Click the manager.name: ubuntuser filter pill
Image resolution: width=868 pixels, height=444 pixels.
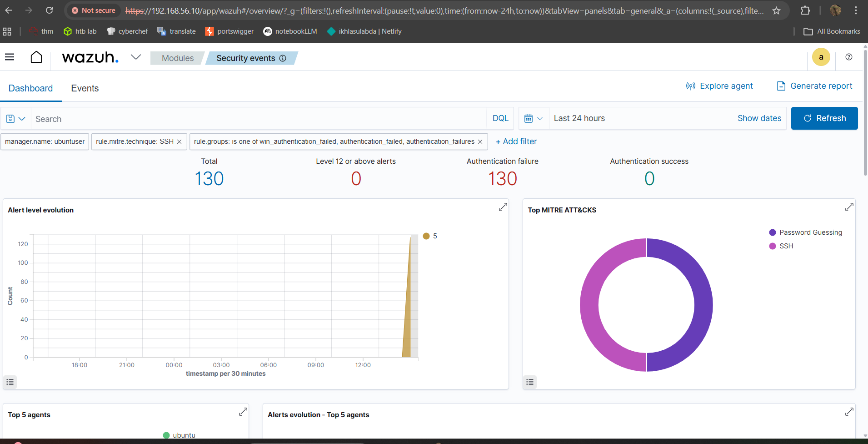(x=45, y=141)
